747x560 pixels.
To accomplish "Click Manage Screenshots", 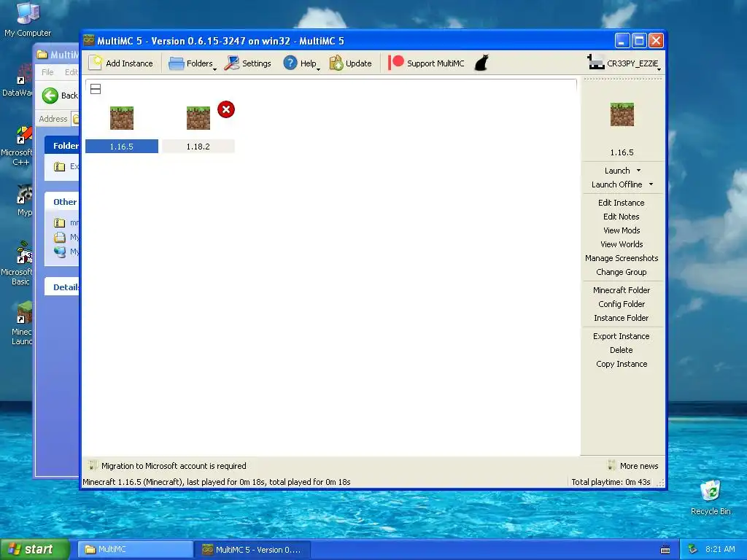I will (x=622, y=257).
